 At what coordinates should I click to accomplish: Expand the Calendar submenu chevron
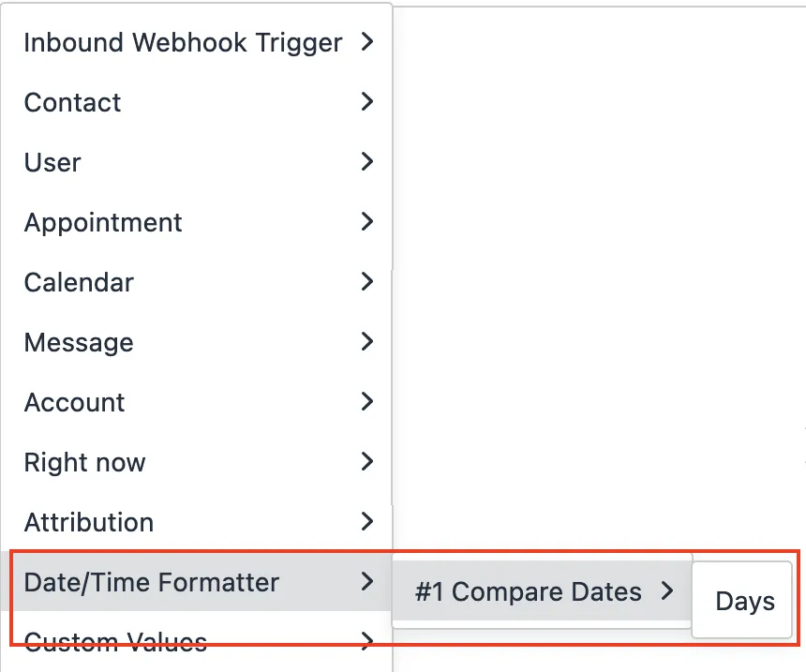coord(367,282)
